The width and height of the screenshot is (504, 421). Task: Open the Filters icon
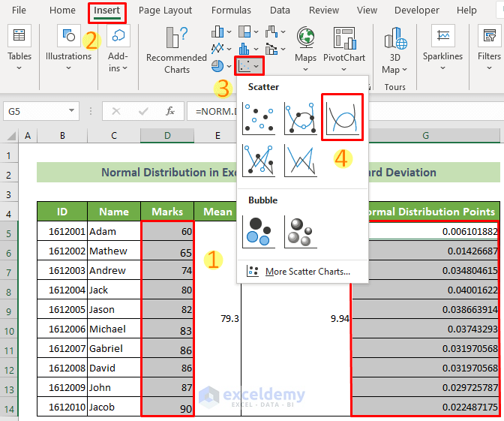click(x=489, y=35)
